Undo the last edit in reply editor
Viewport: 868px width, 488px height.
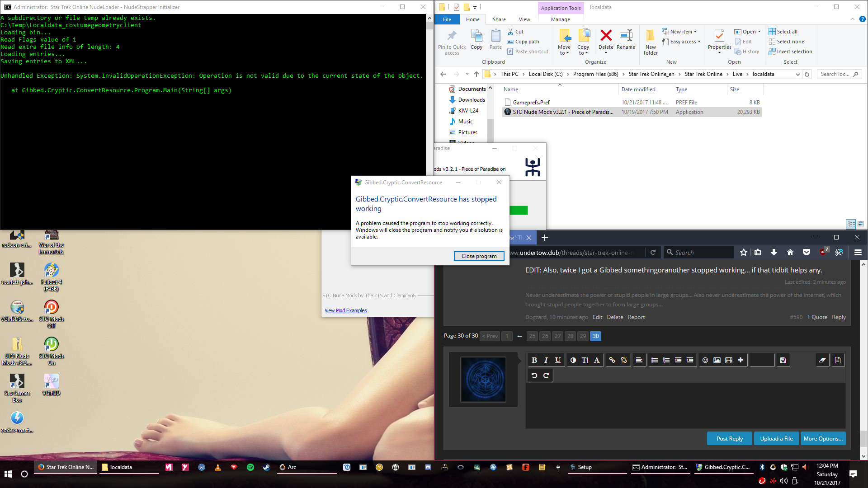[534, 375]
